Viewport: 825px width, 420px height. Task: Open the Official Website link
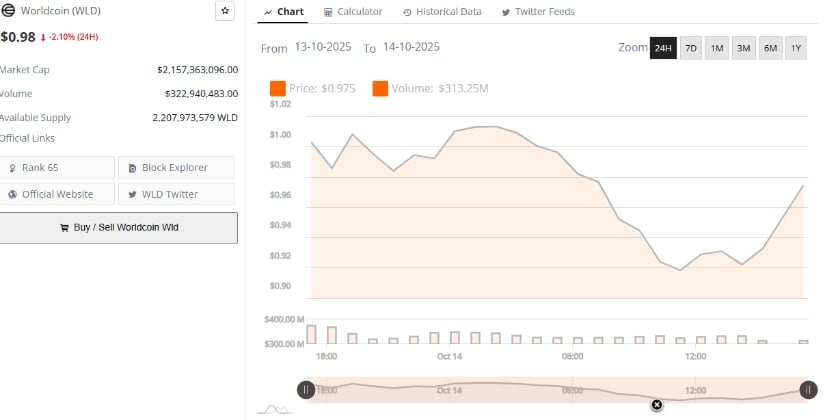point(56,194)
